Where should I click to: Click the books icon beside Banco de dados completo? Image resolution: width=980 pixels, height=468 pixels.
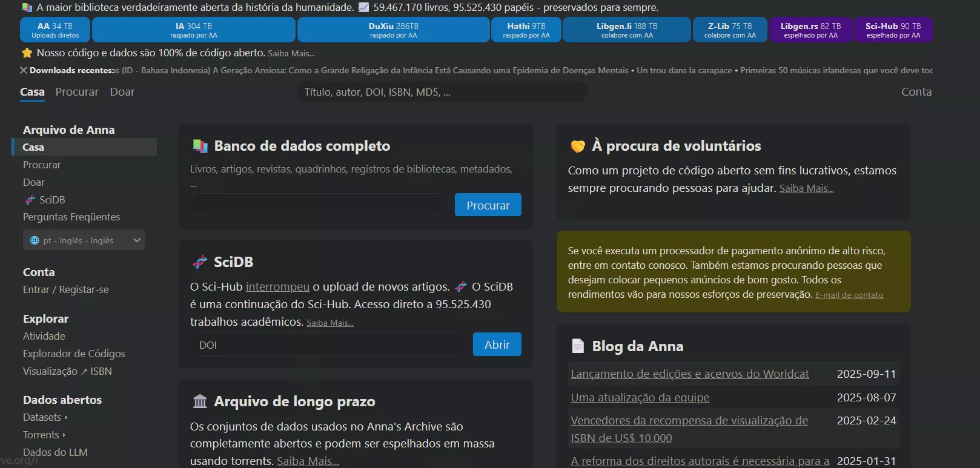click(x=200, y=146)
